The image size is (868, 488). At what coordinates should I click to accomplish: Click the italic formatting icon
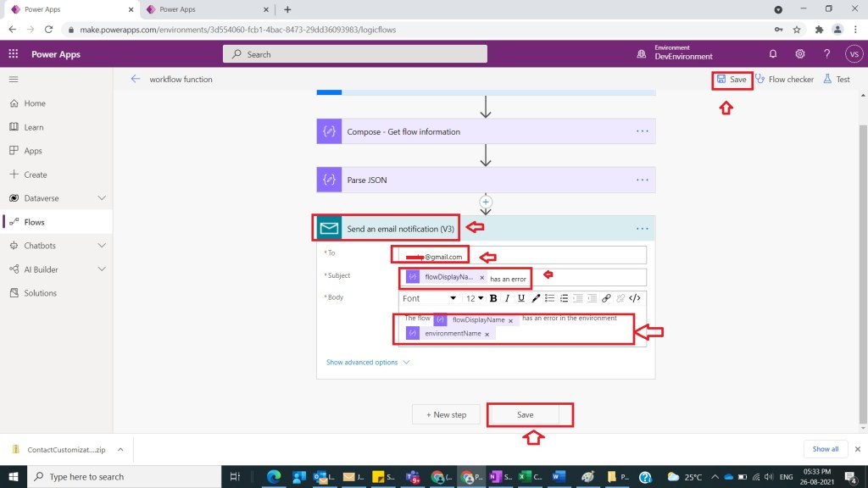[508, 298]
